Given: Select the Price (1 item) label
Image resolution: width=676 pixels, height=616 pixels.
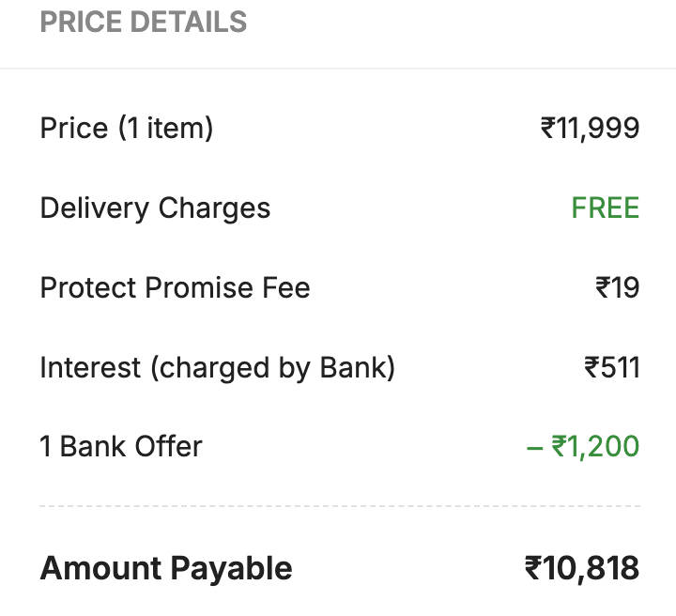Looking at the screenshot, I should pyautogui.click(x=126, y=128).
